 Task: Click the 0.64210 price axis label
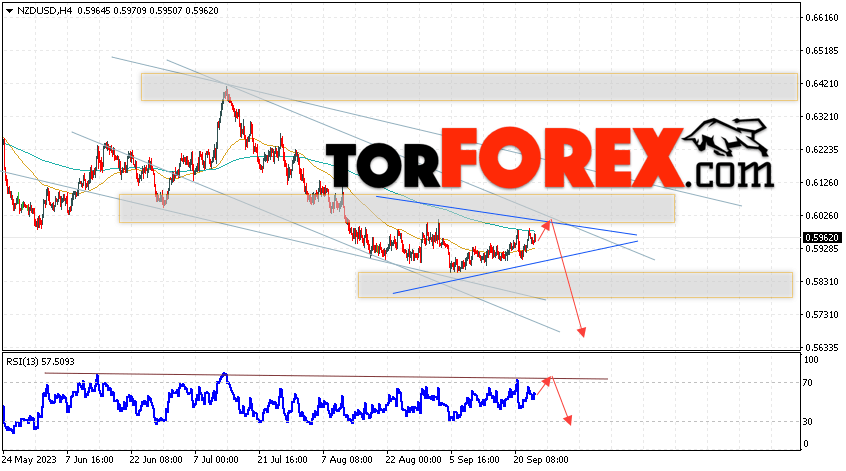tap(822, 84)
